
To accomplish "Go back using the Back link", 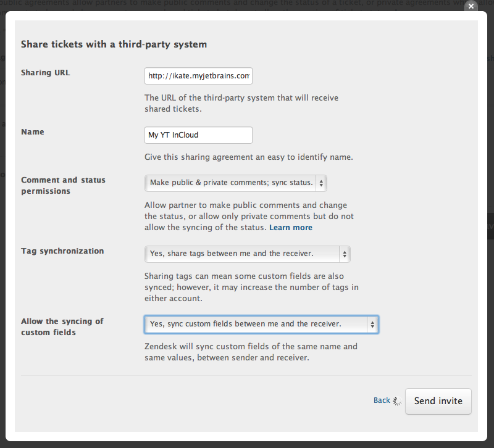I will 382,400.
